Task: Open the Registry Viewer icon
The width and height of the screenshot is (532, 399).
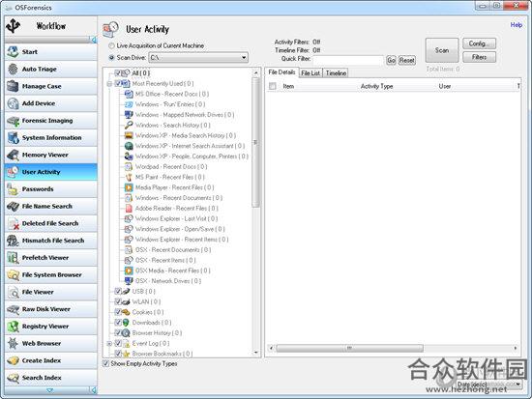Action: [x=13, y=327]
